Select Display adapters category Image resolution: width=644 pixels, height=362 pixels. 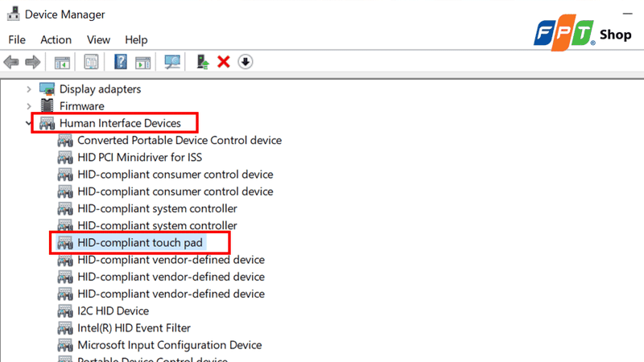click(100, 89)
